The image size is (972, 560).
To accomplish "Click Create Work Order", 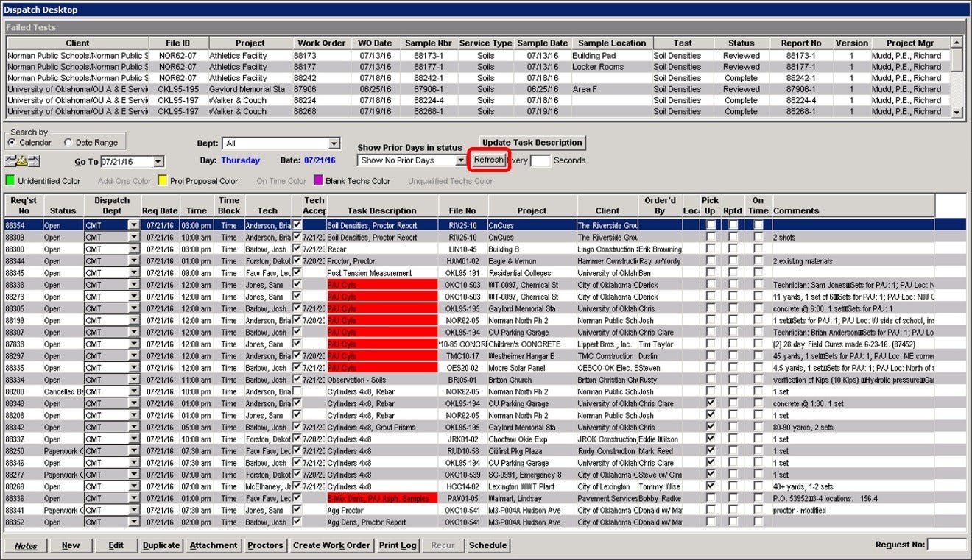I will [x=331, y=545].
